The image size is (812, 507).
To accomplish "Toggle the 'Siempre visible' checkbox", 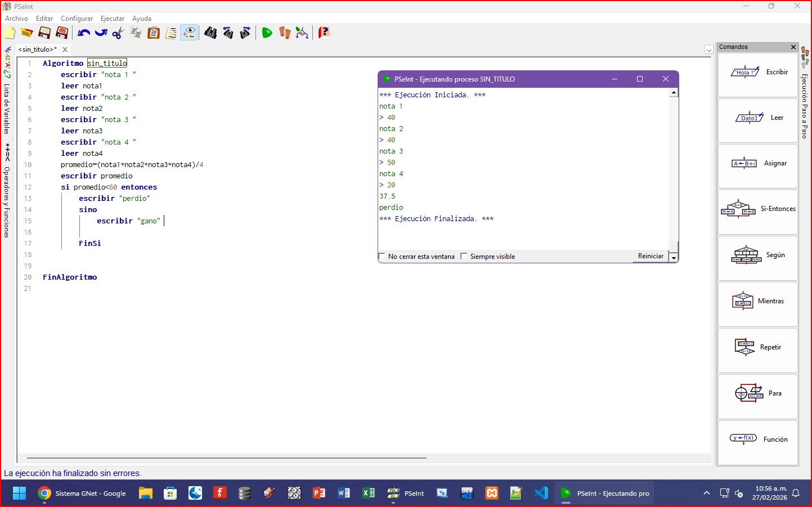I will (464, 257).
